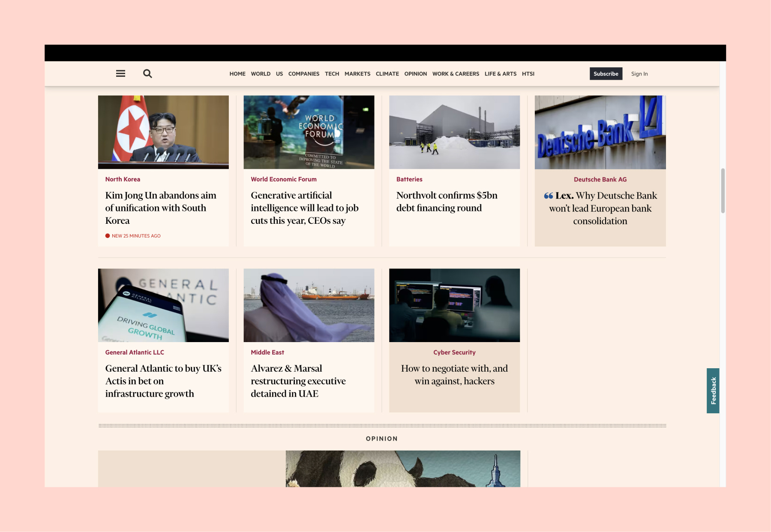
Task: Click the North Korea topic link
Action: pyautogui.click(x=123, y=179)
